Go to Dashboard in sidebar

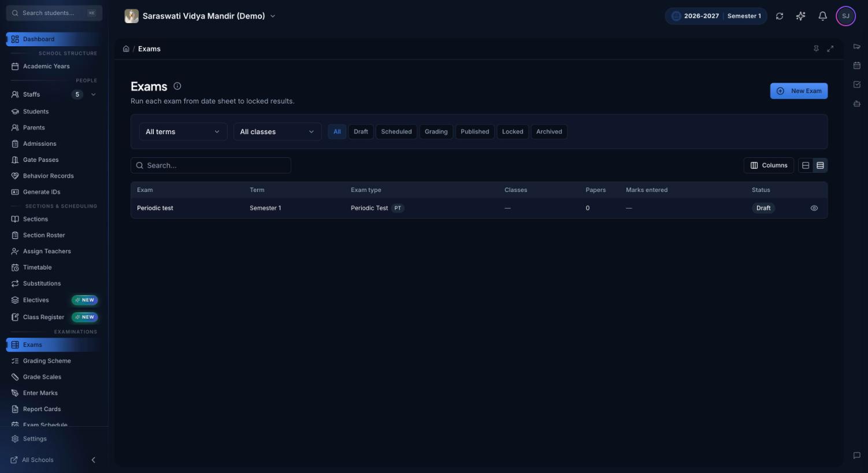pyautogui.click(x=54, y=39)
